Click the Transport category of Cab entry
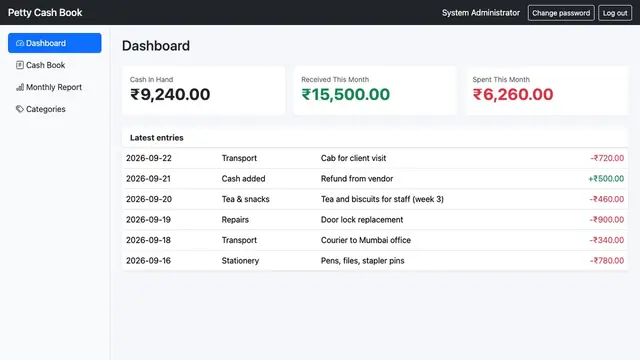 tap(239, 158)
